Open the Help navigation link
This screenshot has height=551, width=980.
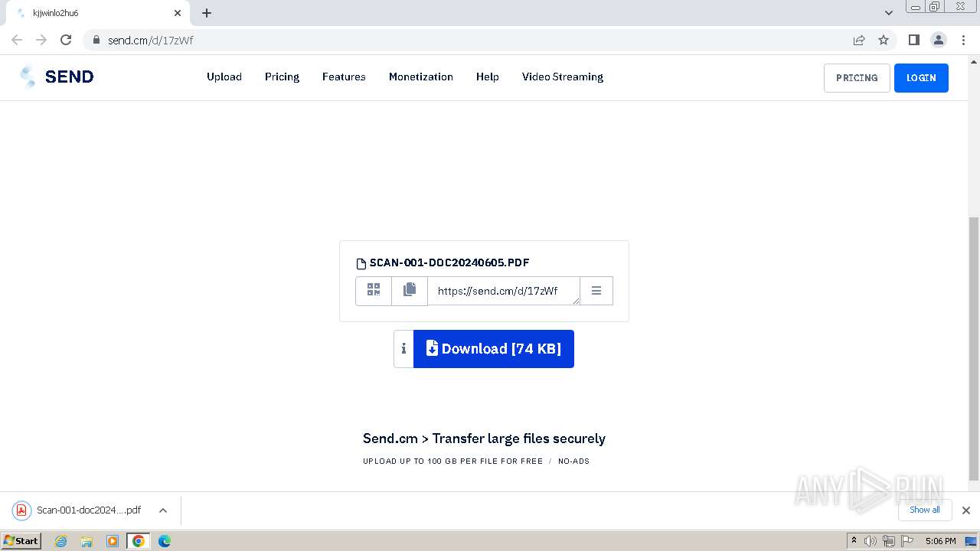coord(488,77)
